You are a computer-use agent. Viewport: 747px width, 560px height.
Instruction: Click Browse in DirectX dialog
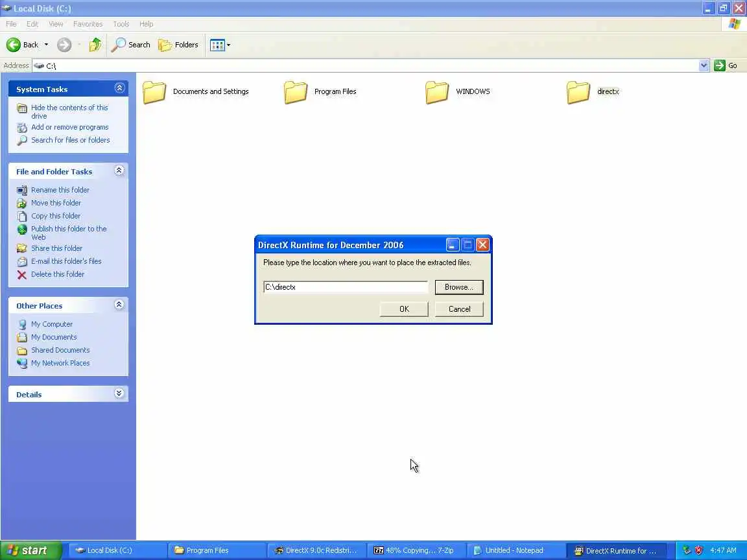point(459,287)
